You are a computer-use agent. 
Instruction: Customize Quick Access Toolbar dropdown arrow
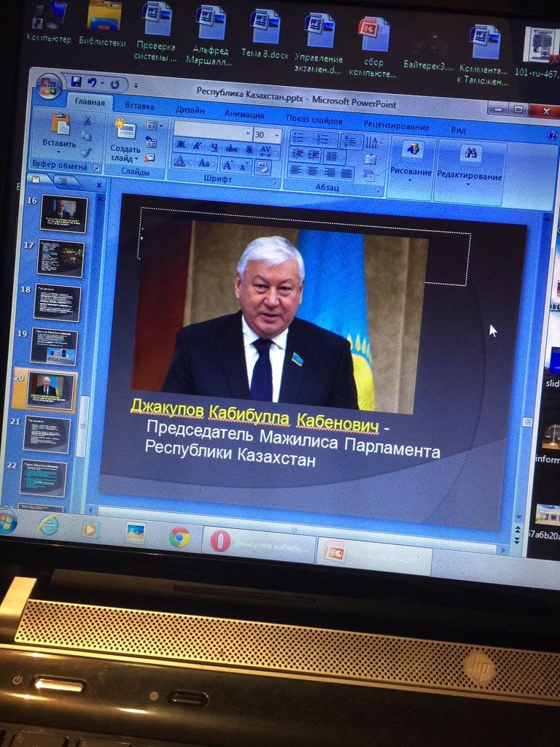click(136, 86)
